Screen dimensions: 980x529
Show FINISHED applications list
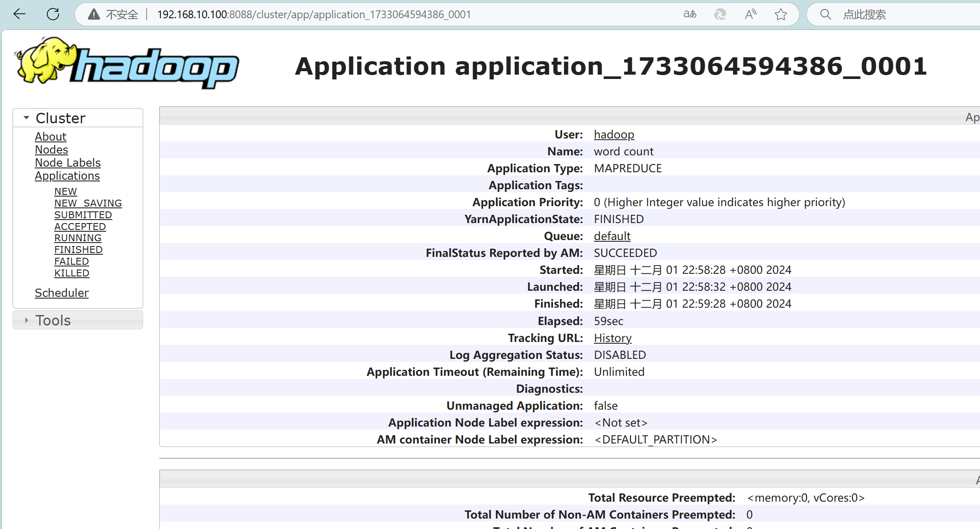pyautogui.click(x=78, y=250)
